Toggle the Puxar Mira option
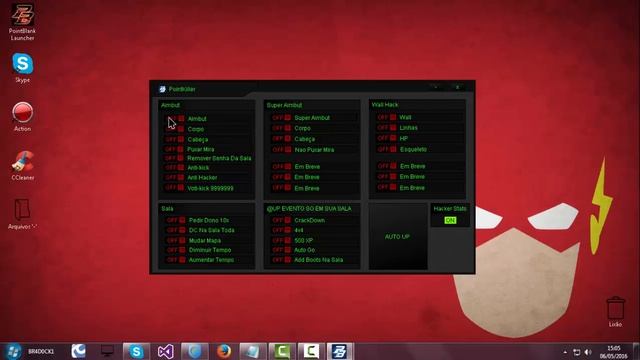Image resolution: width=640 pixels, height=360 pixels. click(x=175, y=149)
